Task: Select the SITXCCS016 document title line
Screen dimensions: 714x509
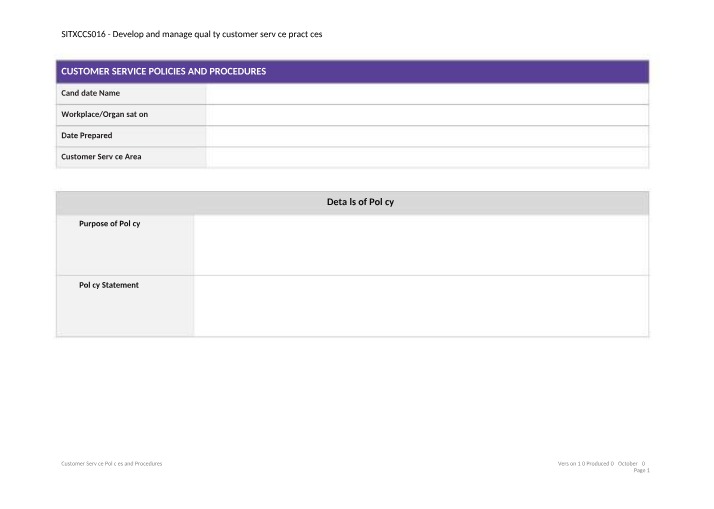Action: coord(192,34)
